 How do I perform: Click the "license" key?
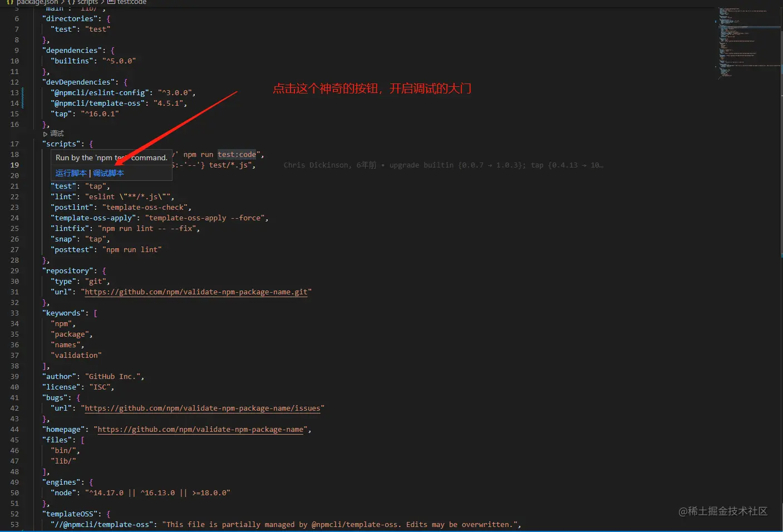click(61, 387)
